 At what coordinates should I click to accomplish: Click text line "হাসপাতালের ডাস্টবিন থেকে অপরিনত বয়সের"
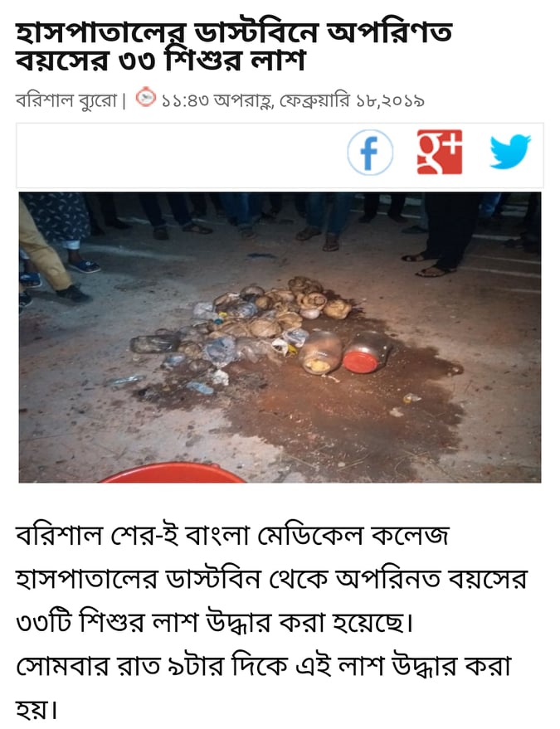pos(271,579)
